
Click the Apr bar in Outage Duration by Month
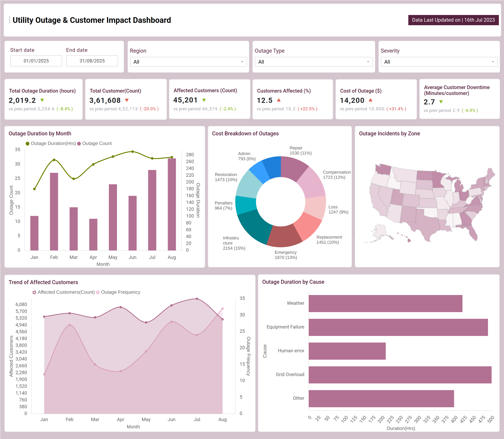(x=93, y=234)
